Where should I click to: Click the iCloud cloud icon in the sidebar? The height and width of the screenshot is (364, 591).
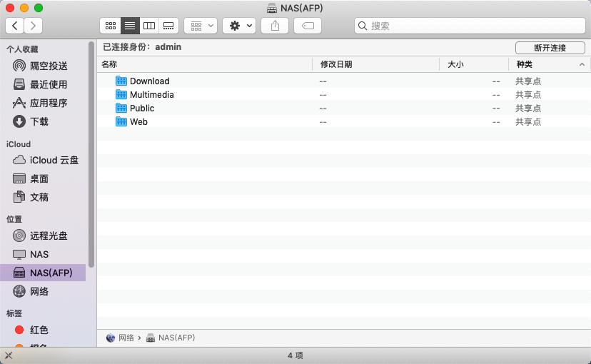[19, 160]
